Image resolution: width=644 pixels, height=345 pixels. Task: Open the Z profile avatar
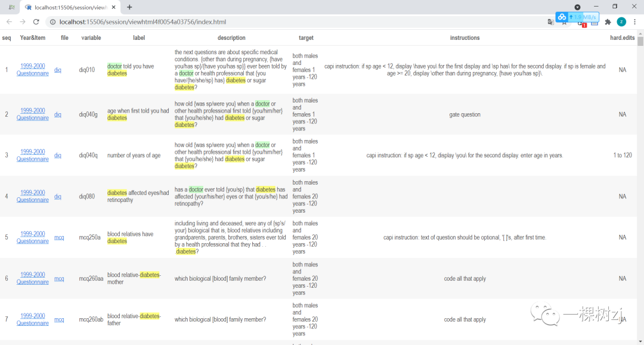(621, 21)
